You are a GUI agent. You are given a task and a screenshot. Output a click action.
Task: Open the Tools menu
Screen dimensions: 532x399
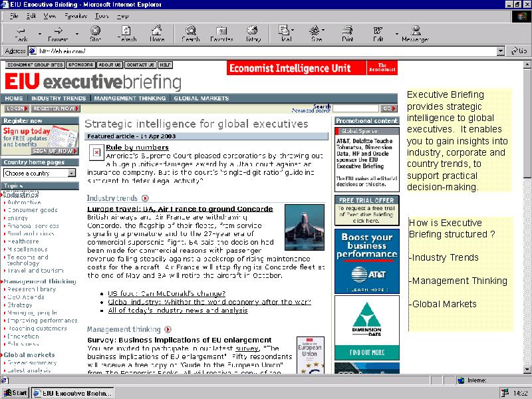tap(102, 16)
